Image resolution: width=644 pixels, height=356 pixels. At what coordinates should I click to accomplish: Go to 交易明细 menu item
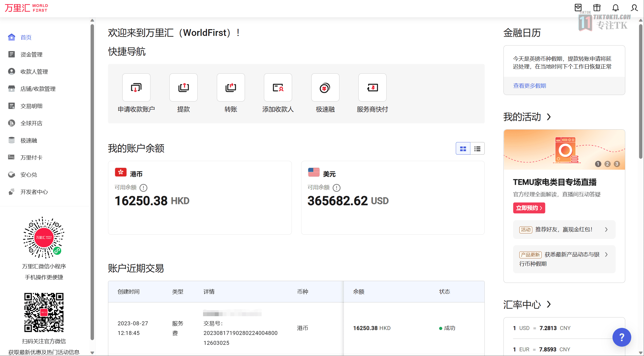(x=31, y=106)
